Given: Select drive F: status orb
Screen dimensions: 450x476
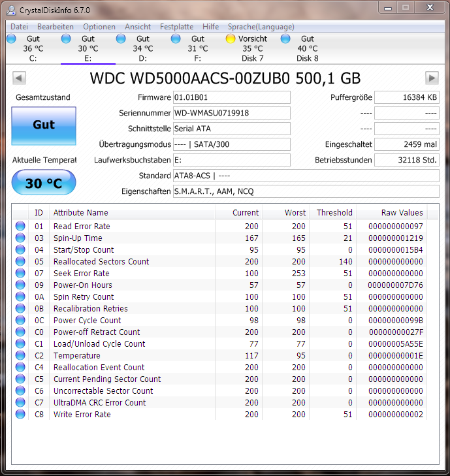Looking at the screenshot, I should 176,39.
